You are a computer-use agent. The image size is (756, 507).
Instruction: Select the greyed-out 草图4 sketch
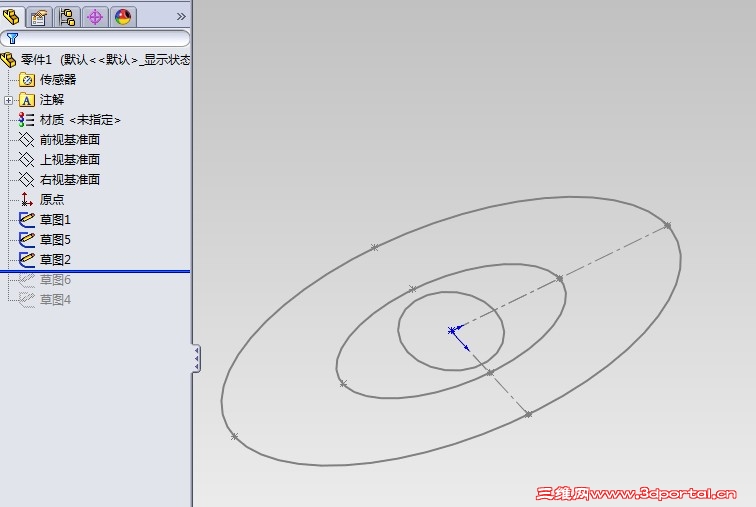(55, 300)
